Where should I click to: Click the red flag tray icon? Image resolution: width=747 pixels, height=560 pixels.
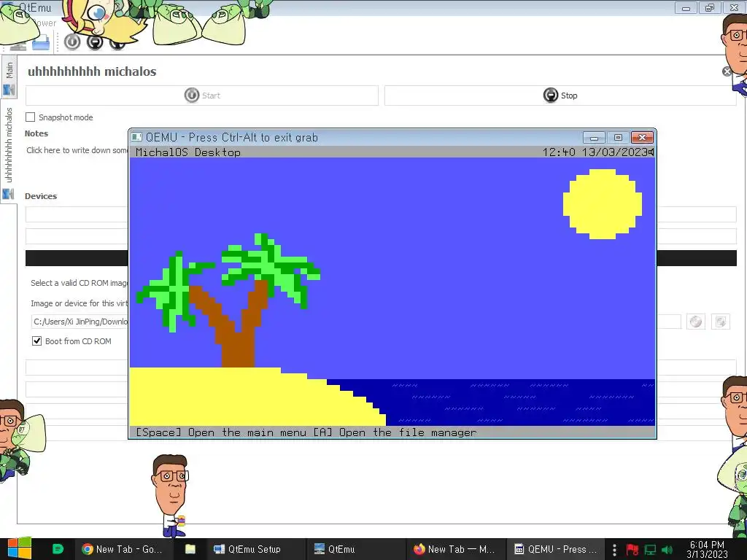[x=632, y=550]
